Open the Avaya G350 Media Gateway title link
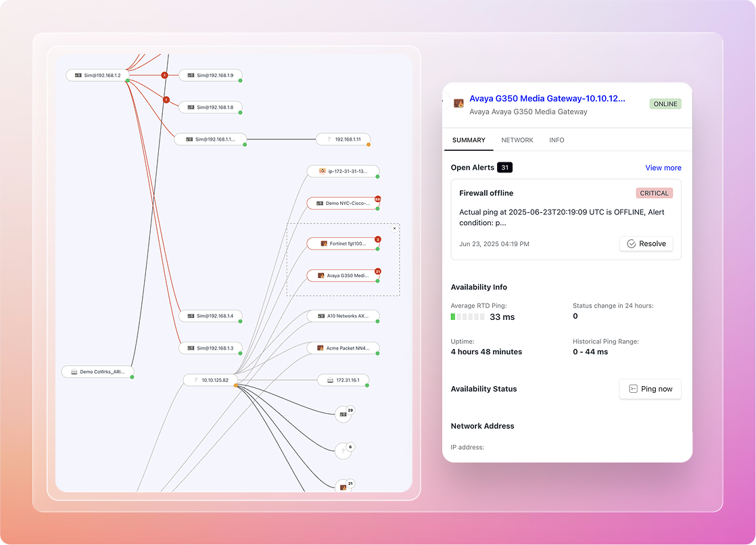756x545 pixels. (x=547, y=99)
